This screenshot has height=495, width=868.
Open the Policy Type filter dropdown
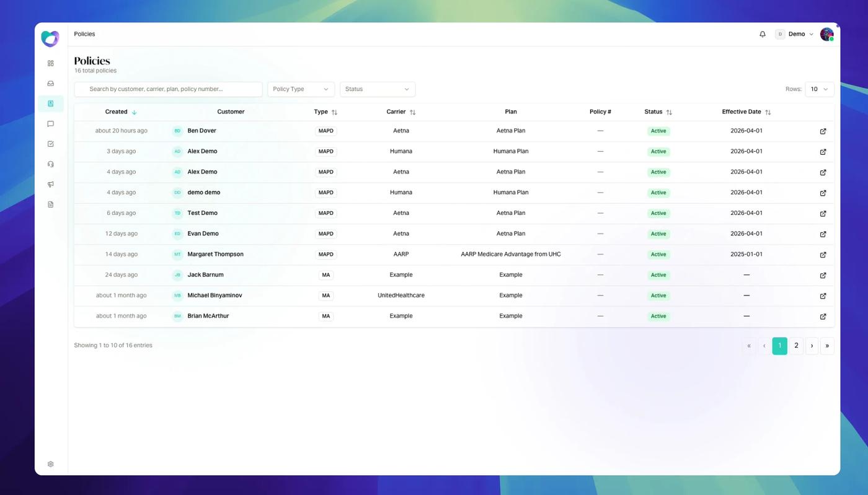[x=301, y=89]
